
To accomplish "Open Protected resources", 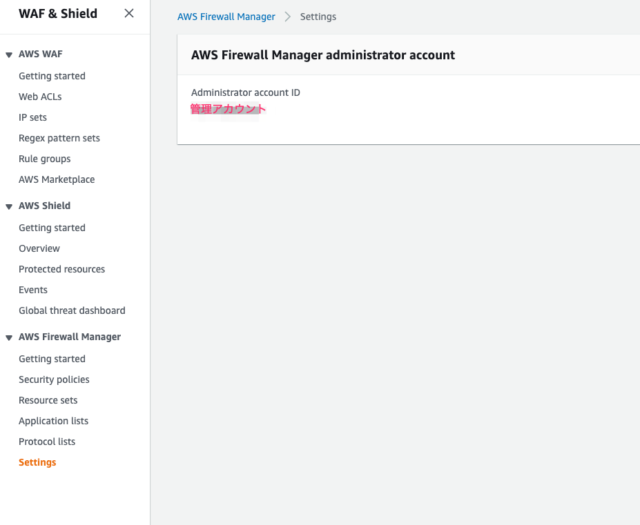I will coord(62,269).
